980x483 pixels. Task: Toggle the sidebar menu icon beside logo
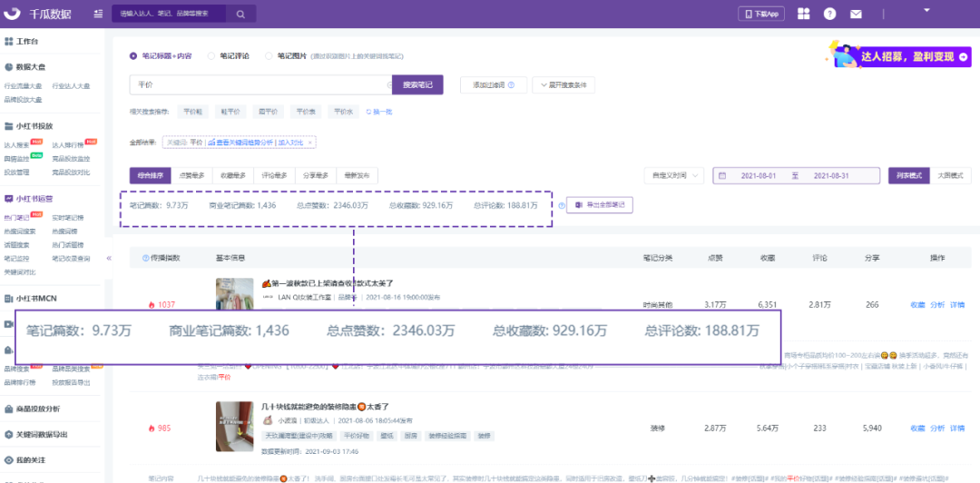(97, 15)
